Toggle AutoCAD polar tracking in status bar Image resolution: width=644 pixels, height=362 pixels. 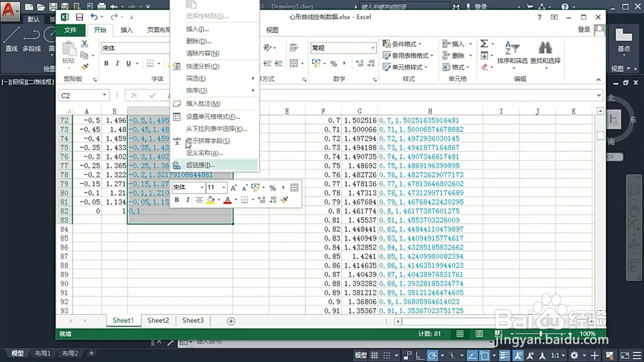coord(433,355)
